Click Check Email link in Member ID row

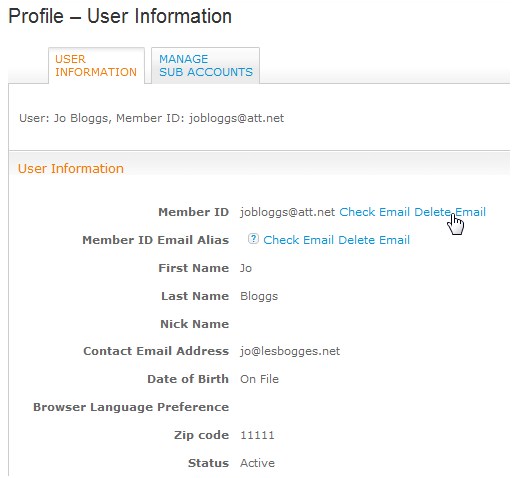[x=374, y=212]
